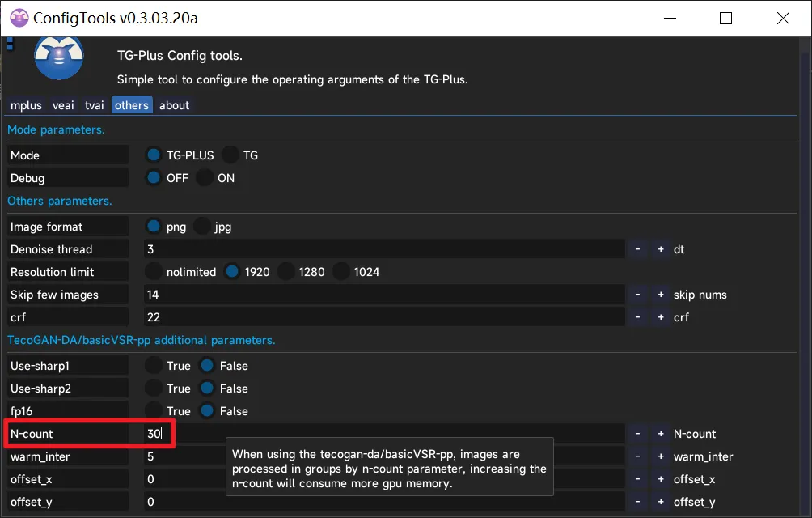The width and height of the screenshot is (812, 518).
Task: Set Use-sharp1 to False
Action: pyautogui.click(x=206, y=366)
